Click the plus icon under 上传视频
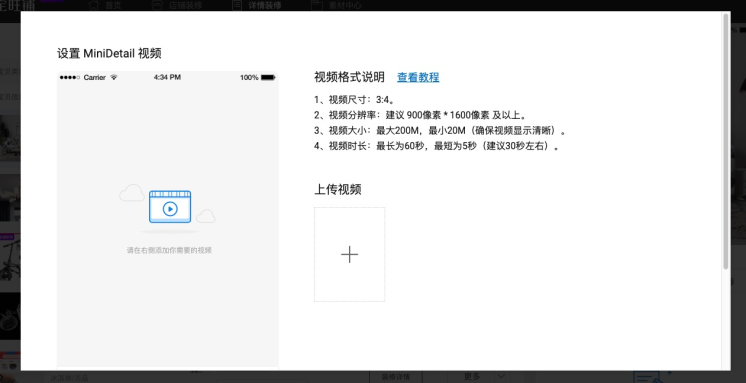Screen dimensions: 746x383 click(349, 255)
